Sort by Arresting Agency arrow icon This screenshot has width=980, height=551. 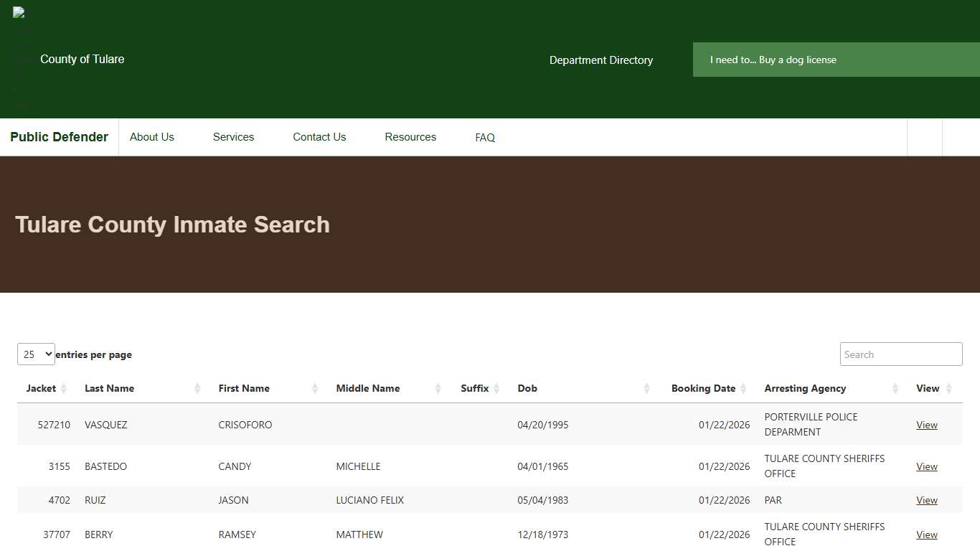click(895, 388)
